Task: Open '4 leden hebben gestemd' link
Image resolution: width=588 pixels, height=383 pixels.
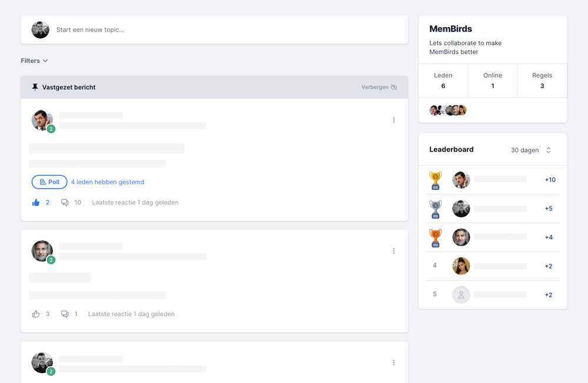Action: tap(108, 182)
